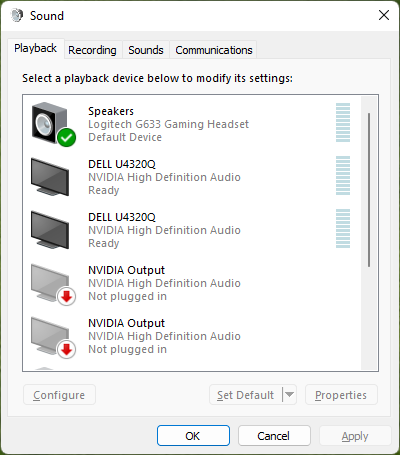Open the Set Default dropdown arrow

[289, 395]
